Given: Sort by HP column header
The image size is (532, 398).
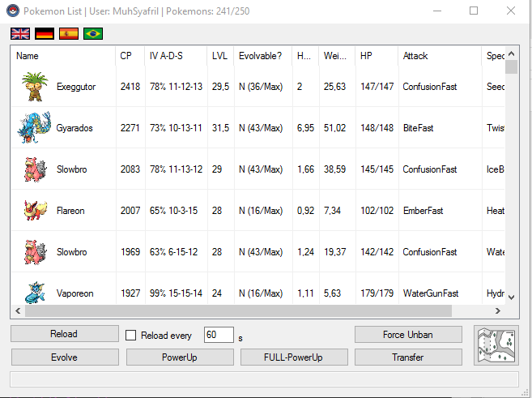Looking at the screenshot, I should click(377, 56).
